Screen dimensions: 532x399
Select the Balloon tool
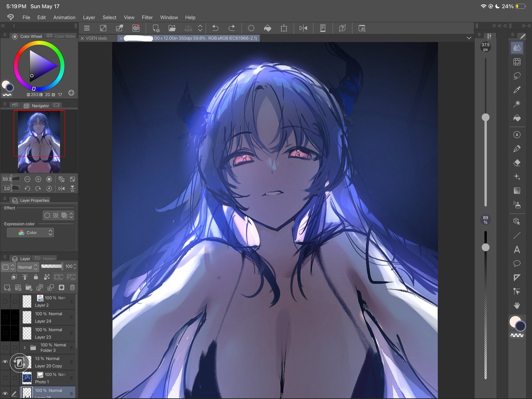pyautogui.click(x=516, y=263)
